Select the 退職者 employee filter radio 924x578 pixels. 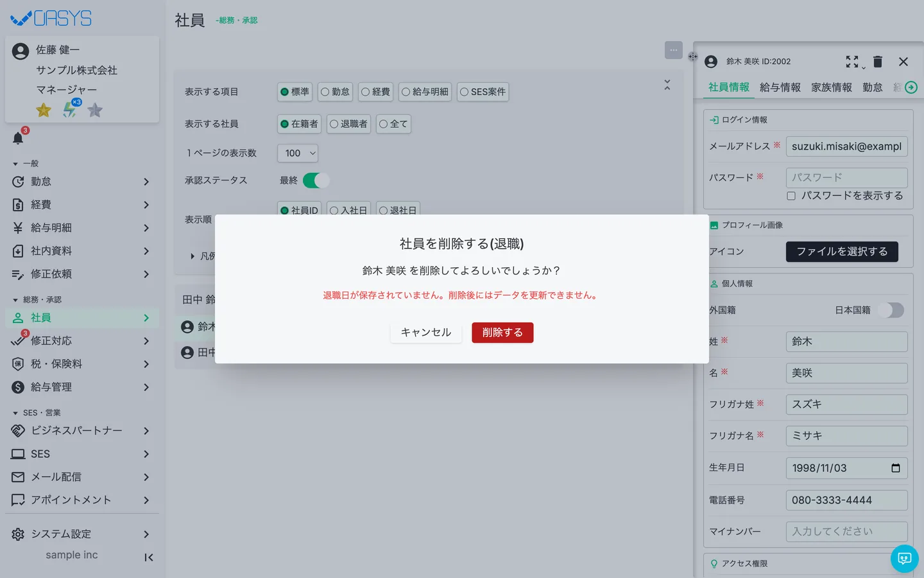tap(348, 124)
